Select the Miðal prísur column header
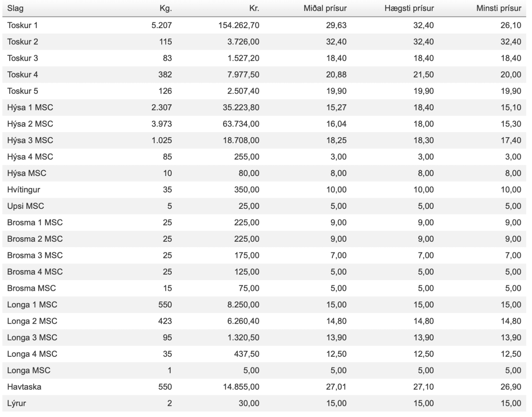Image resolution: width=532 pixels, height=417 pixels. point(325,8)
